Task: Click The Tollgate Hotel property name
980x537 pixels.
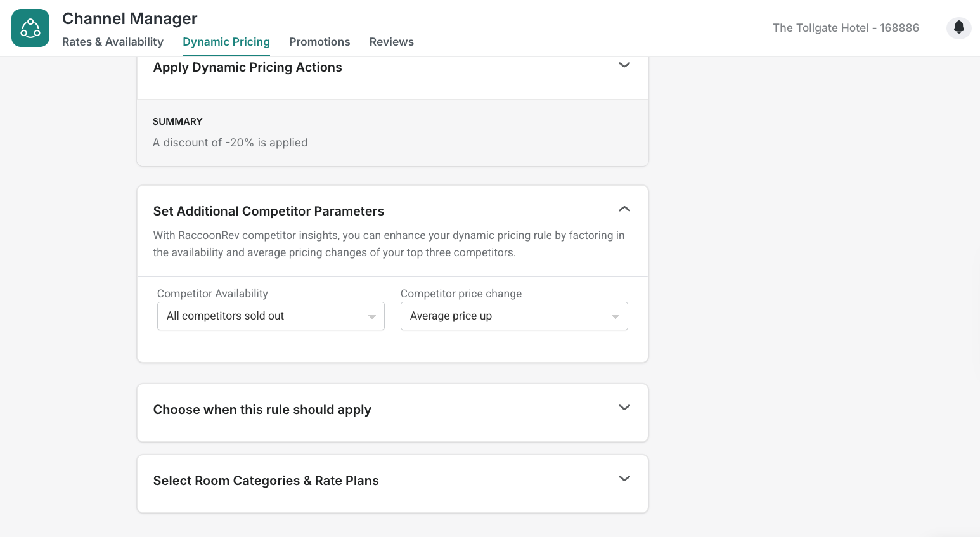Action: click(x=846, y=28)
